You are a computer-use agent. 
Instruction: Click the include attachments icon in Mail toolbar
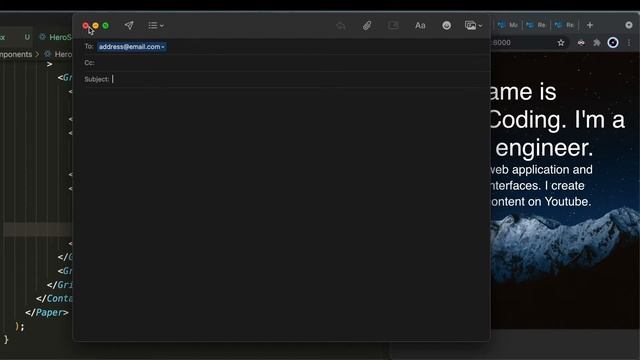pyautogui.click(x=393, y=26)
